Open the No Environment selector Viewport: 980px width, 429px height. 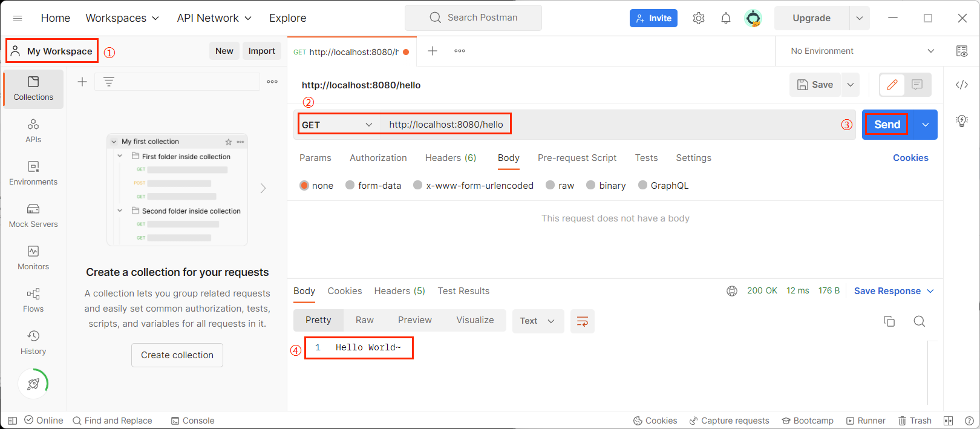point(863,51)
